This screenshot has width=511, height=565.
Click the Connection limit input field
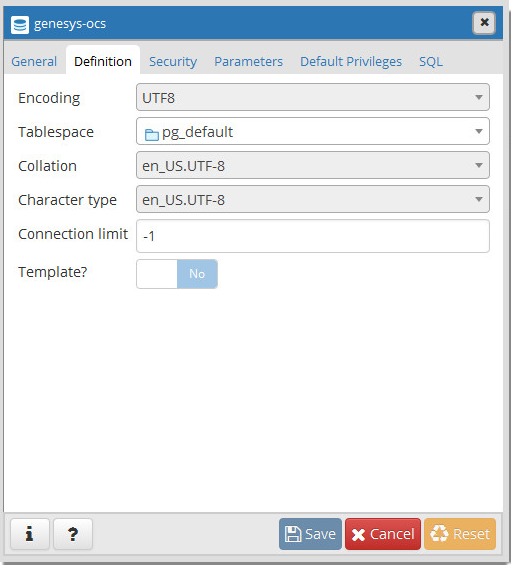[x=313, y=236]
